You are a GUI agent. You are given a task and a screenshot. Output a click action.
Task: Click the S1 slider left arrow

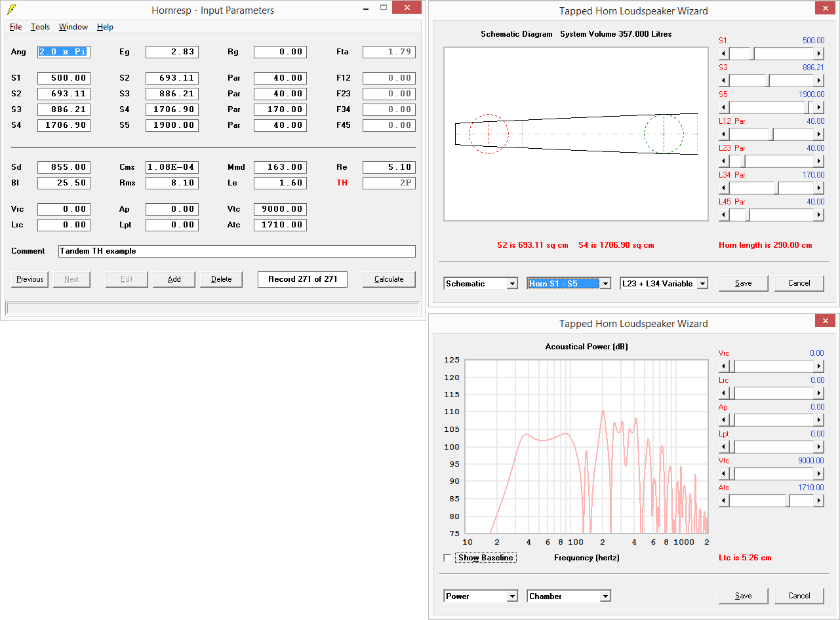pyautogui.click(x=725, y=54)
